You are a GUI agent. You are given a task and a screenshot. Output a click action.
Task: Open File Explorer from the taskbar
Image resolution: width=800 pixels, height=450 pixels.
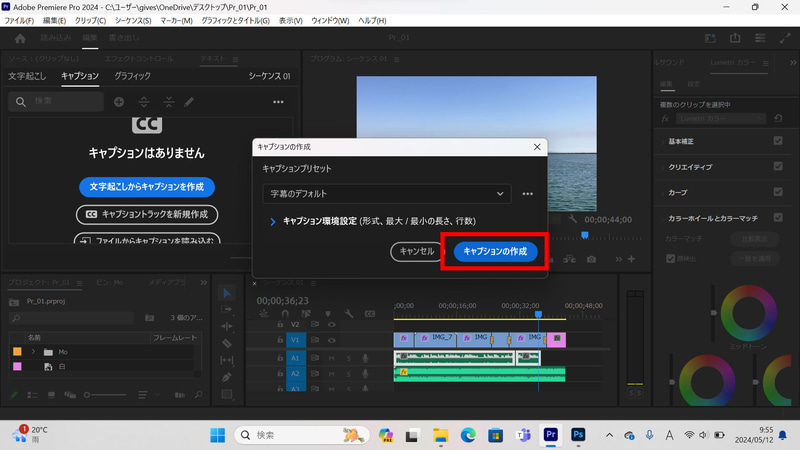(440, 435)
